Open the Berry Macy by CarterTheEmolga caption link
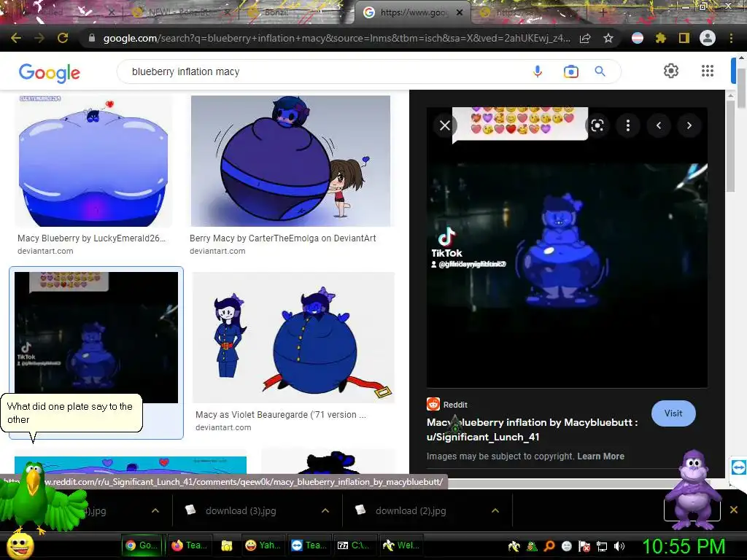The width and height of the screenshot is (747, 560). tap(282, 238)
